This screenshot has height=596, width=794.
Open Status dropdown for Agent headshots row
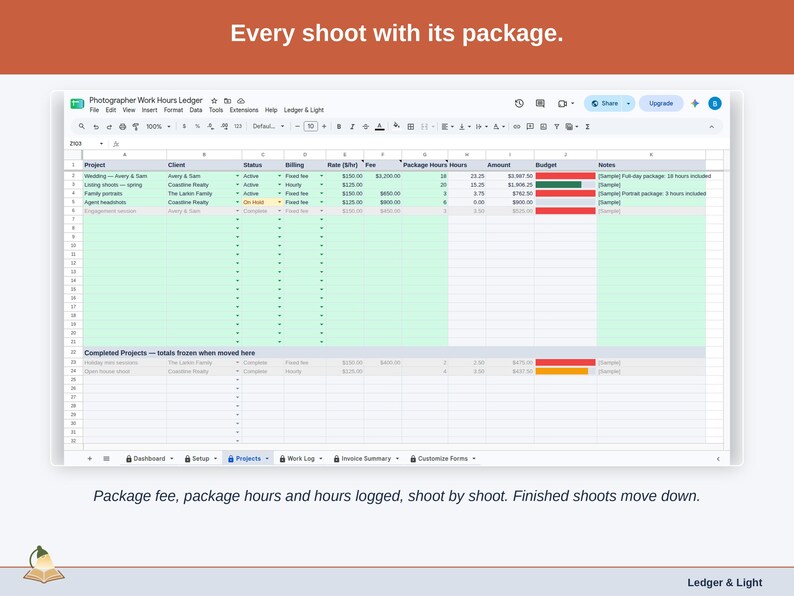pos(279,203)
